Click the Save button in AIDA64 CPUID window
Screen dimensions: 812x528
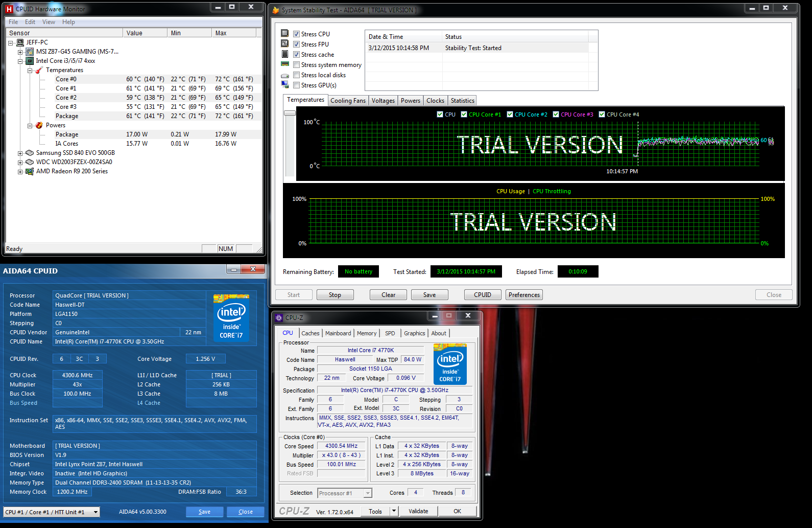coord(204,512)
